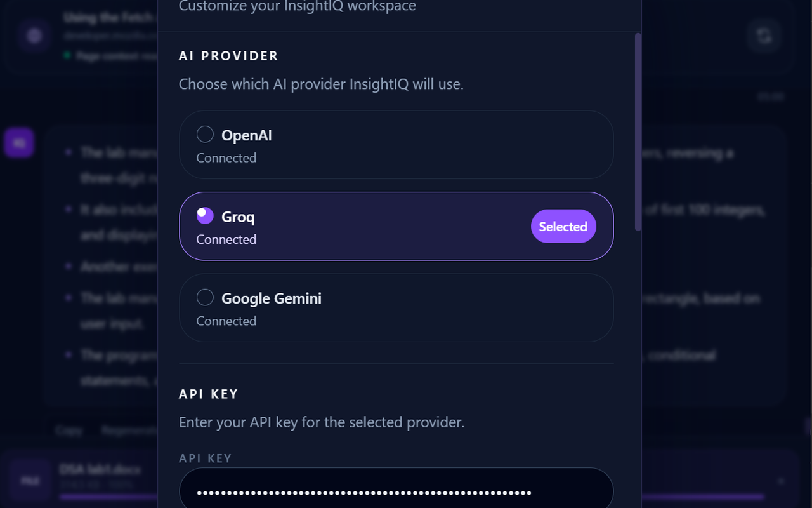The width and height of the screenshot is (812, 508).
Task: Click the DSA lab1.docx file type icon
Action: tap(30, 481)
